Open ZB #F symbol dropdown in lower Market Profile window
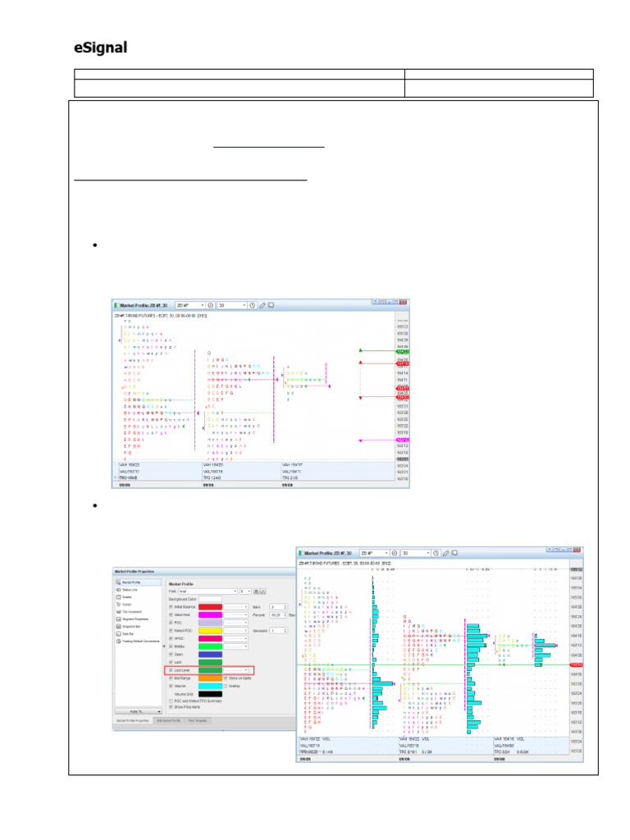630x840 pixels. click(x=374, y=553)
